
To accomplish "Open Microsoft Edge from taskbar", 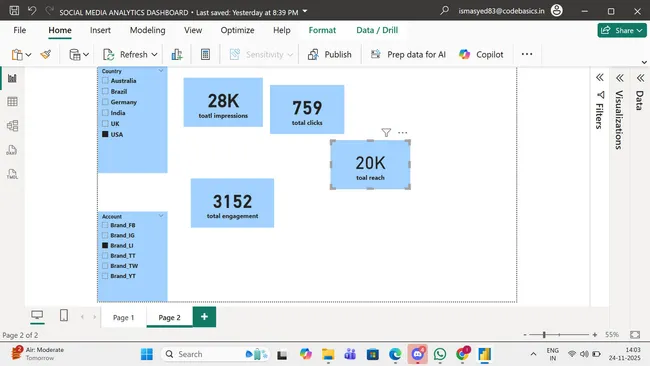I will point(395,354).
